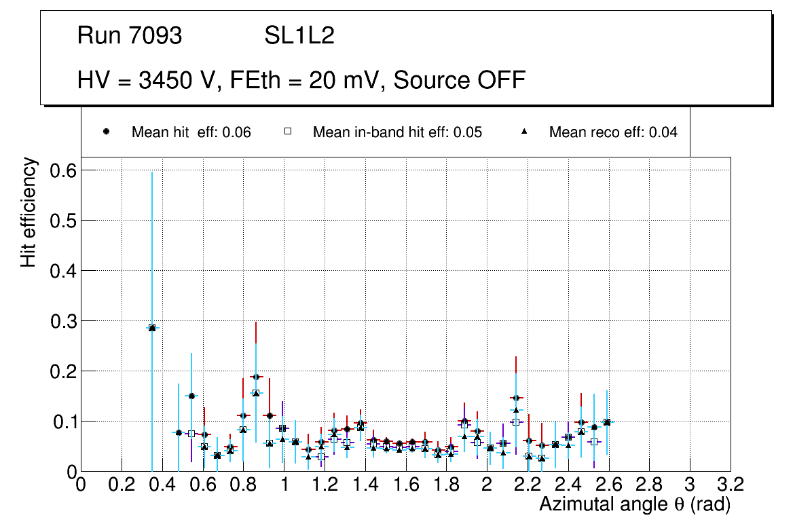
Task: Click the circle marker peak near 2.15 rad
Action: pos(516,398)
